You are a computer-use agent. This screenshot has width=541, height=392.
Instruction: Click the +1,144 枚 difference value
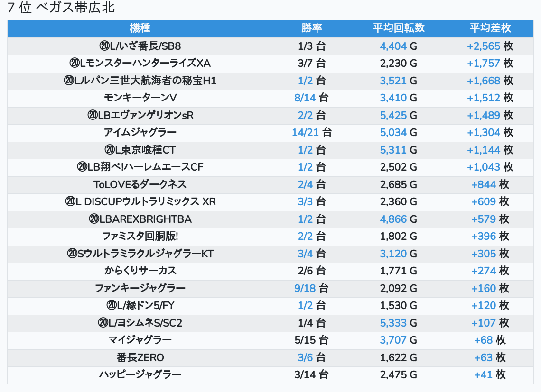[490, 150]
